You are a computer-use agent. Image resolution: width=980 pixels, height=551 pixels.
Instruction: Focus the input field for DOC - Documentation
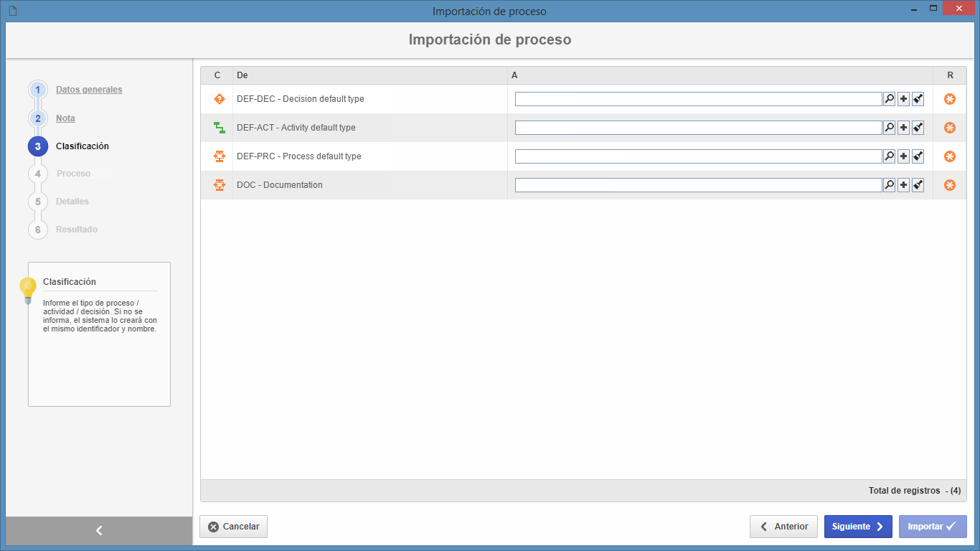click(698, 185)
